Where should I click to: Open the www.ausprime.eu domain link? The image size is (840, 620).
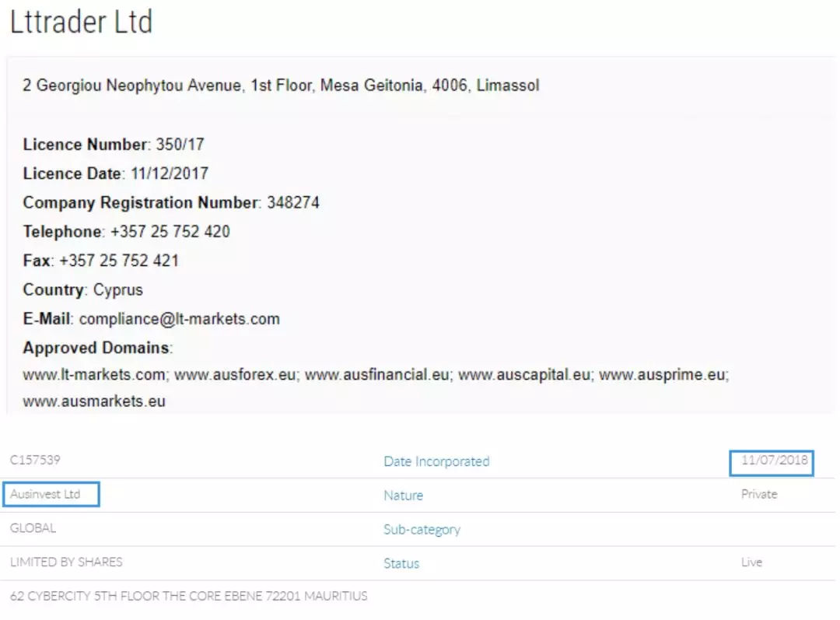tap(663, 374)
